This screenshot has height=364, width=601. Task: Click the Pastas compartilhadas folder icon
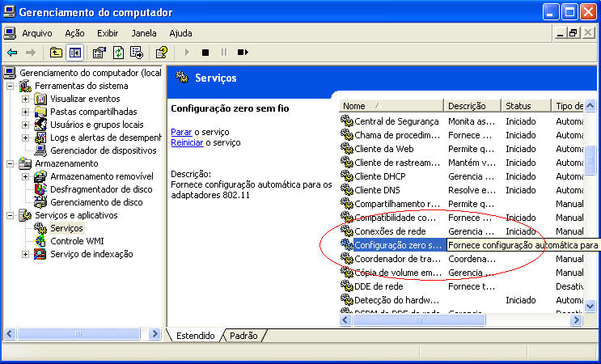point(40,112)
